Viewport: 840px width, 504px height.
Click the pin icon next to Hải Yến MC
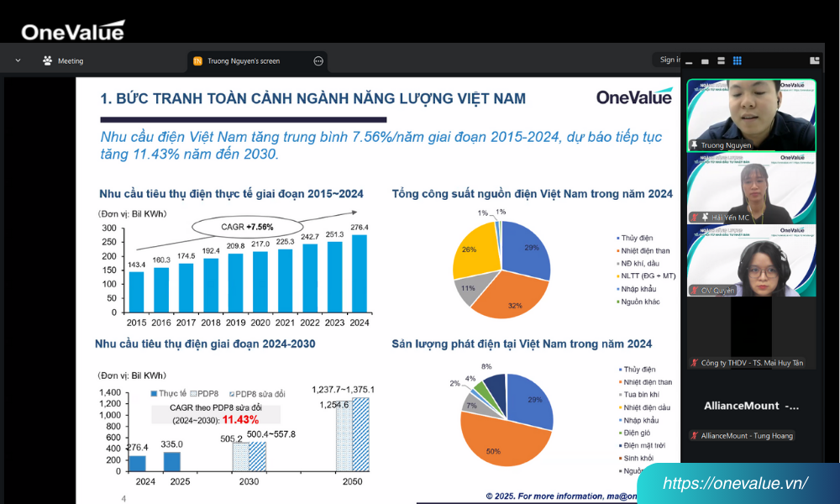pos(705,218)
